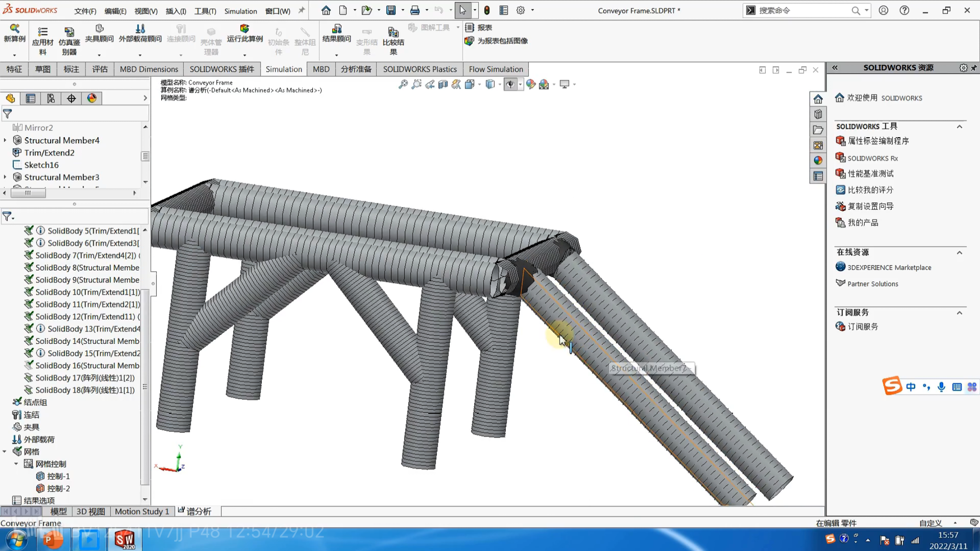Collapse the 网格 (Mesh) tree node
The image size is (980, 551).
coord(5,451)
